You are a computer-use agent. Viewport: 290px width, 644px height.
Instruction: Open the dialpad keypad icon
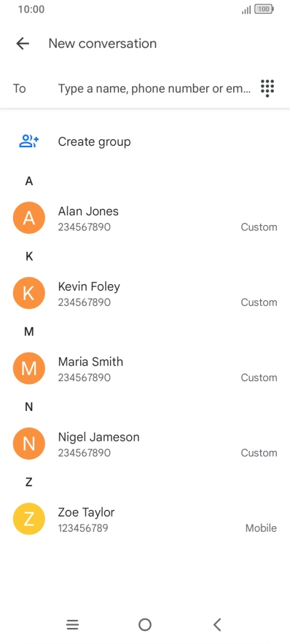(x=267, y=88)
